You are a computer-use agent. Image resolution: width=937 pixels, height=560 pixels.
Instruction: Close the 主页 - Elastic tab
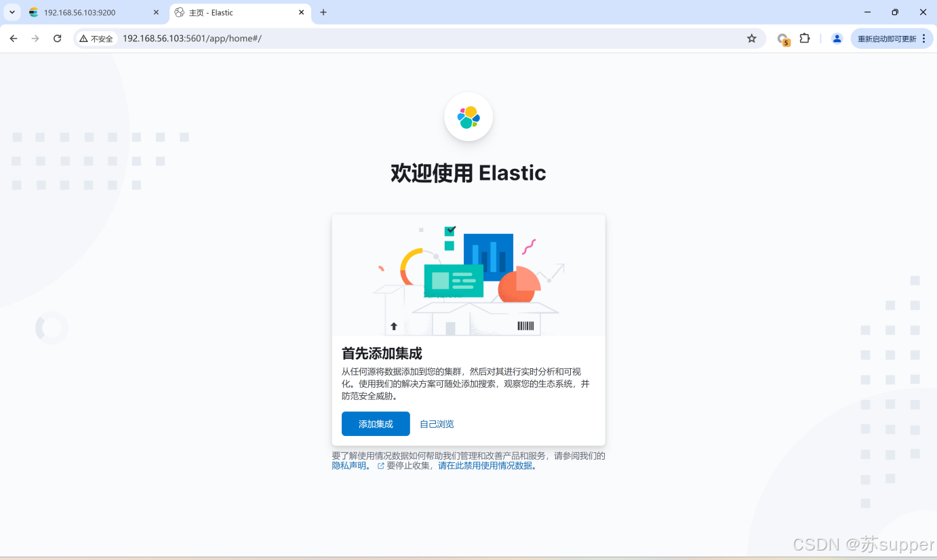tap(302, 12)
